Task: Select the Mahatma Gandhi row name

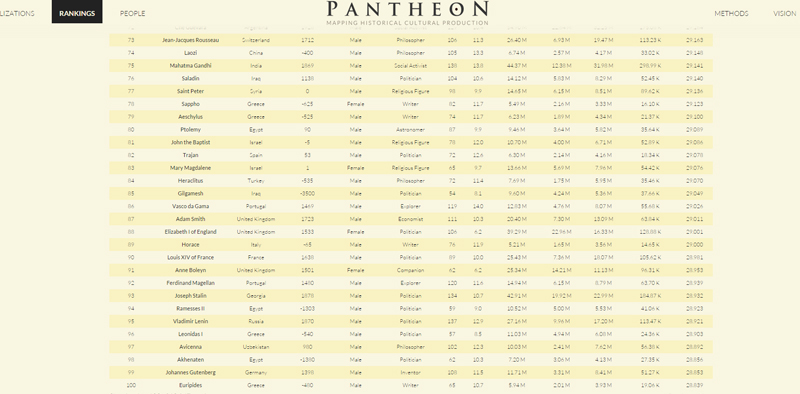Action: 190,65
